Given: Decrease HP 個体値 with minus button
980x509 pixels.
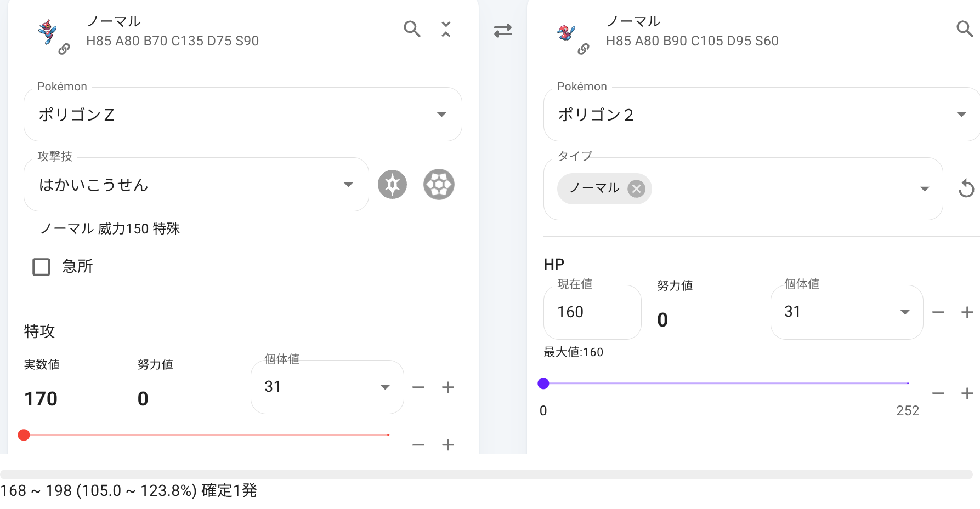Looking at the screenshot, I should point(938,312).
